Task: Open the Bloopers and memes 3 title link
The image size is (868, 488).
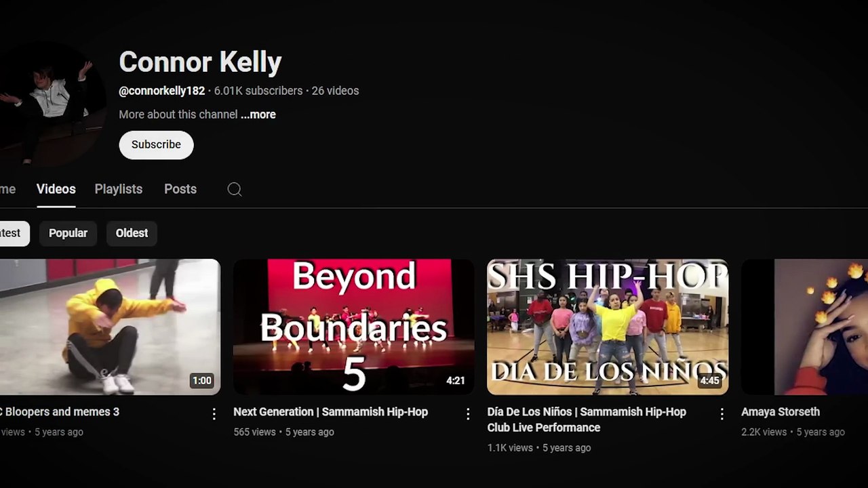Action: click(60, 411)
